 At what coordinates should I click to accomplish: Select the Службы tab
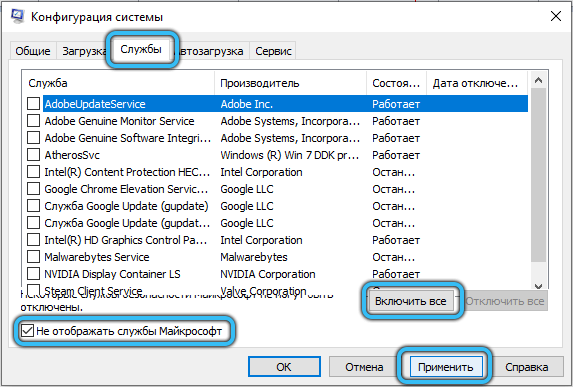tap(141, 49)
